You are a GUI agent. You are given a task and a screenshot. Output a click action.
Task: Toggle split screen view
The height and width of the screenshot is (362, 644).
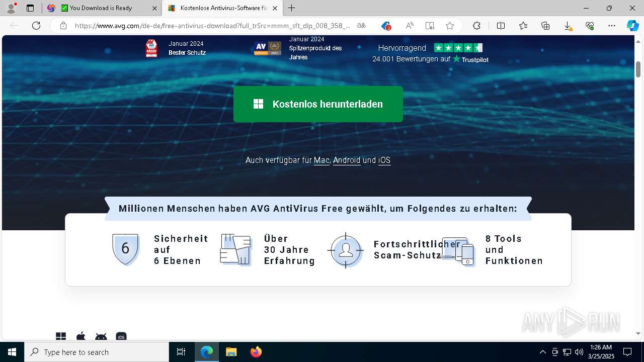501,26
